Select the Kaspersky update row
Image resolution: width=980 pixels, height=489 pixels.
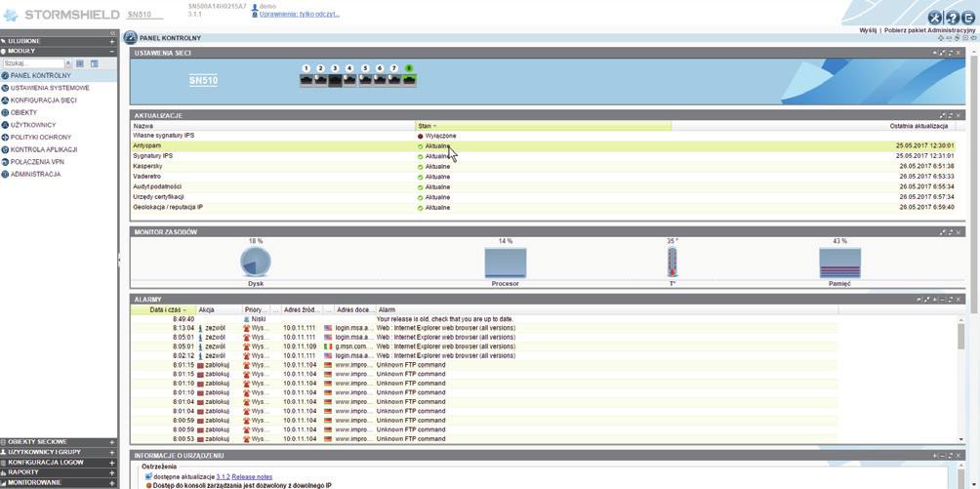[x=543, y=166]
